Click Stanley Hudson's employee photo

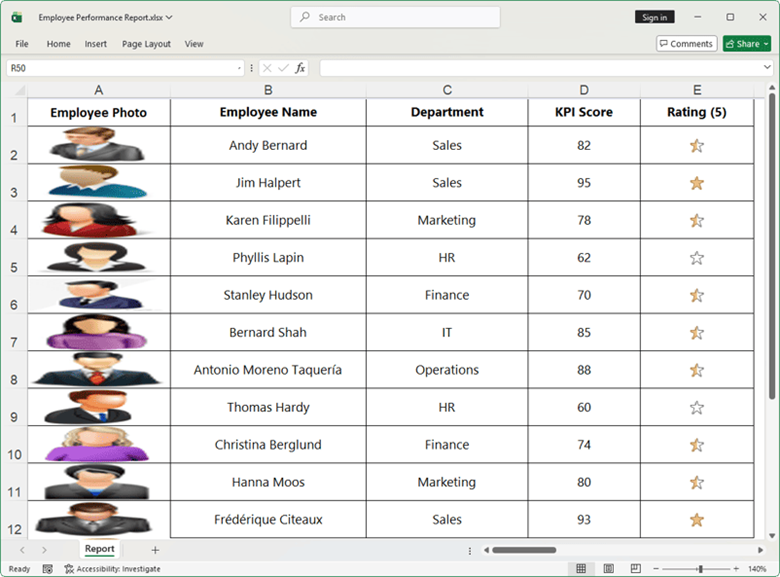(99, 294)
